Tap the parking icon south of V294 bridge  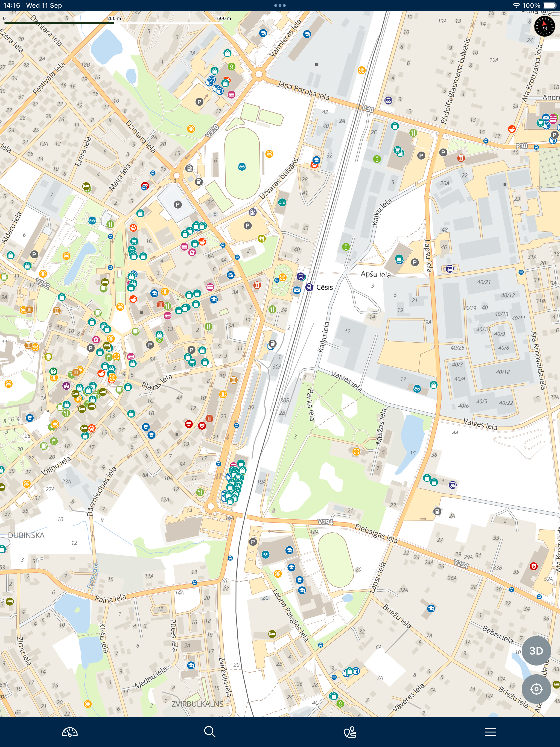coord(253,542)
